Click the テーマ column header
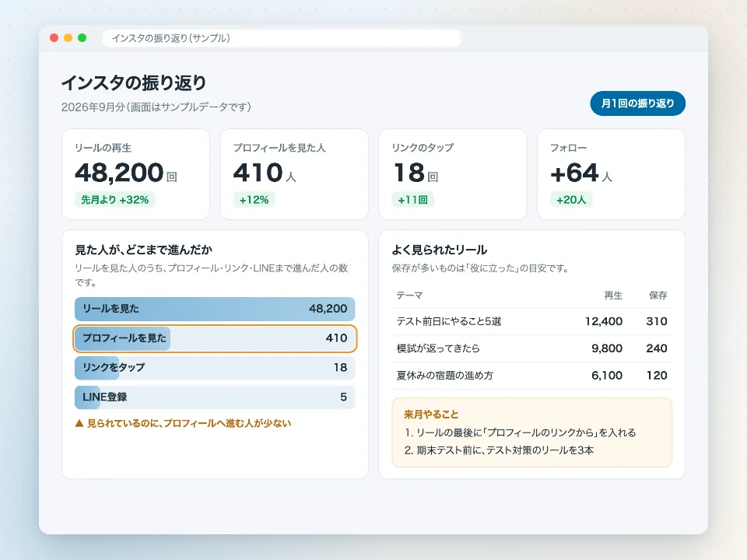The image size is (747, 560). coord(409,296)
